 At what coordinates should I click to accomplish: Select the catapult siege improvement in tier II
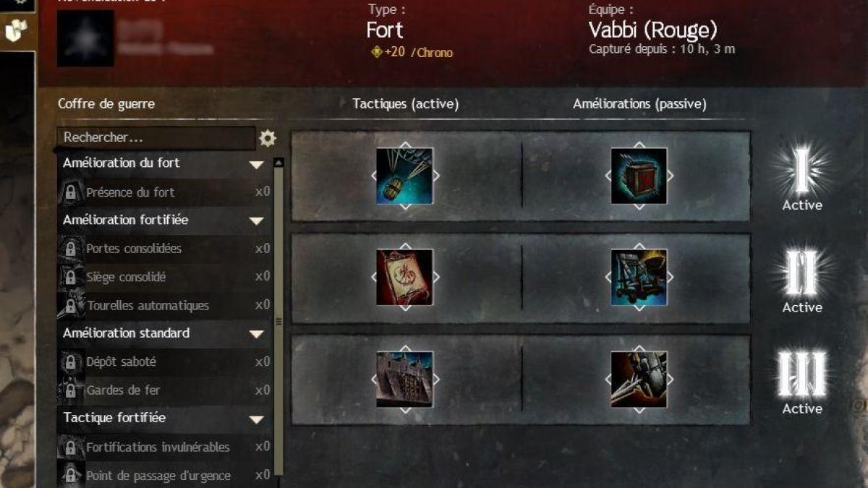click(x=639, y=277)
